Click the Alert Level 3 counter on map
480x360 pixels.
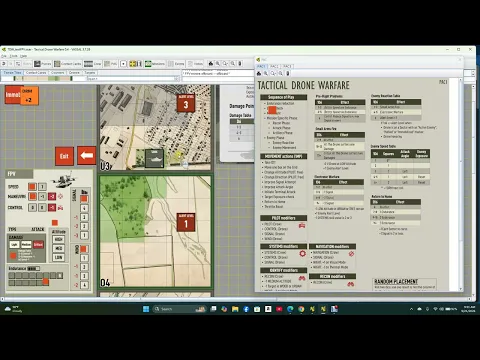point(186,103)
